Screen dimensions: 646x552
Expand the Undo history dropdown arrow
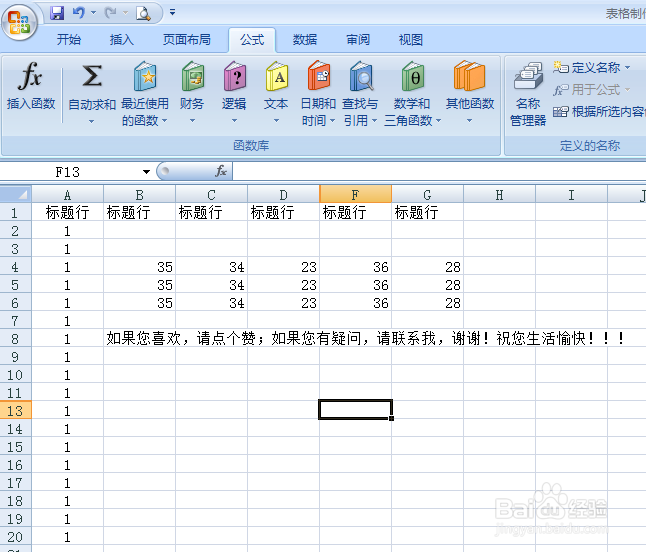point(94,13)
